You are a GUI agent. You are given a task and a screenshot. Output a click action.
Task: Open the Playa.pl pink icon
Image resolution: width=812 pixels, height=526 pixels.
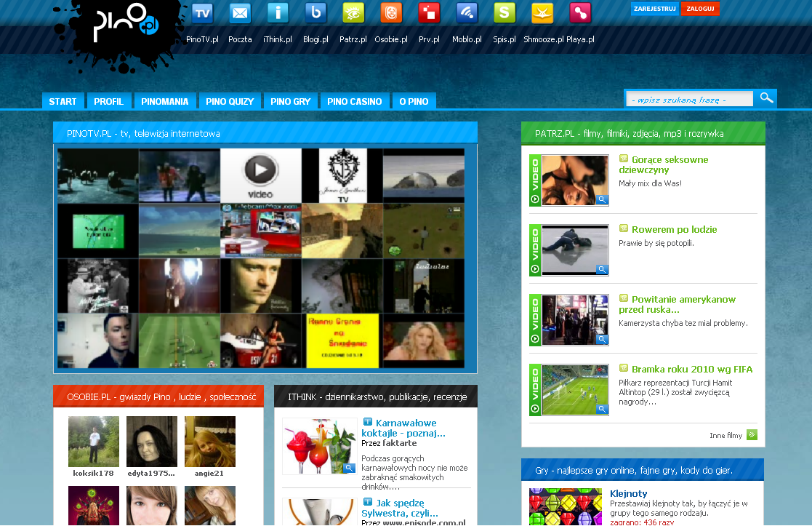coord(581,13)
